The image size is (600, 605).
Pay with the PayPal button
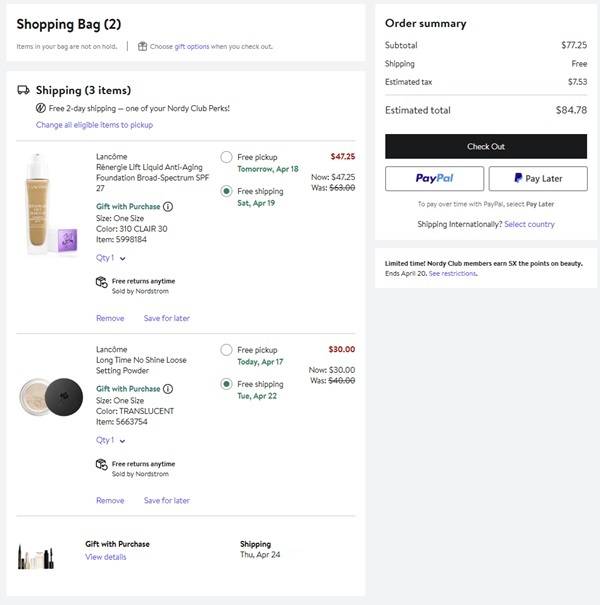pos(434,178)
